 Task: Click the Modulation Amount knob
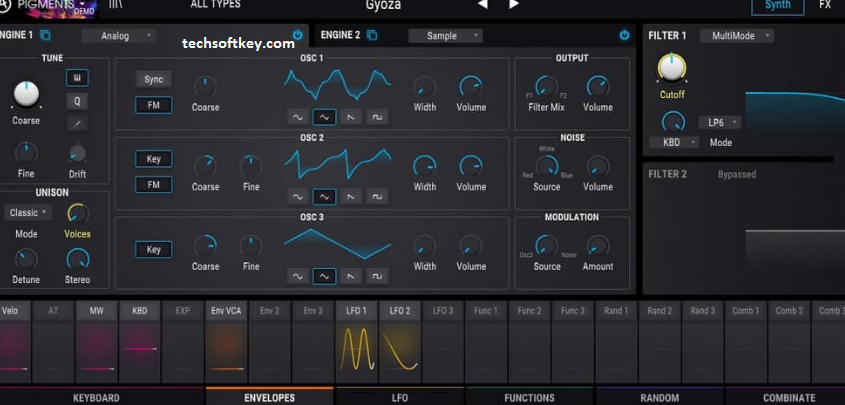click(598, 246)
